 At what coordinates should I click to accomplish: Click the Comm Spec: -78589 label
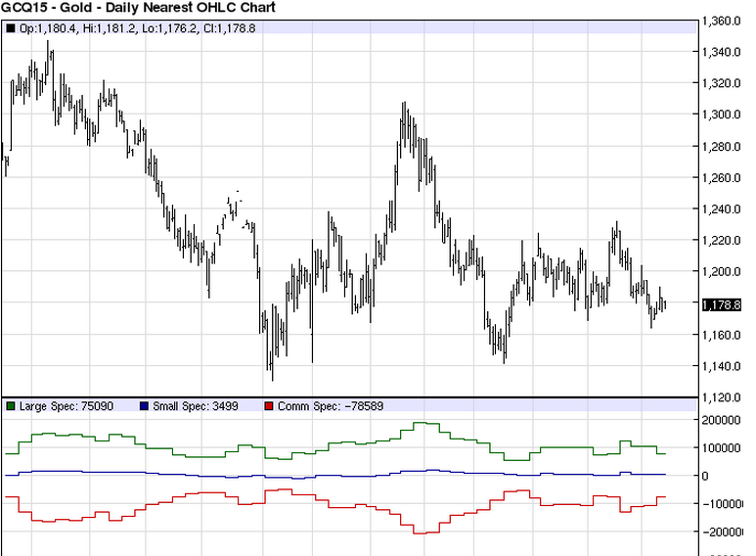point(331,406)
